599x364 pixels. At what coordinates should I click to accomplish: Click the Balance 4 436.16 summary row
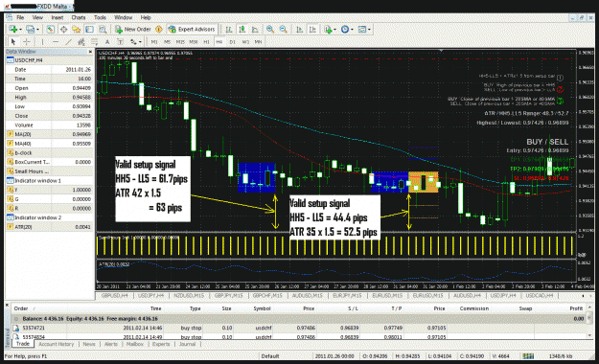pos(298,319)
